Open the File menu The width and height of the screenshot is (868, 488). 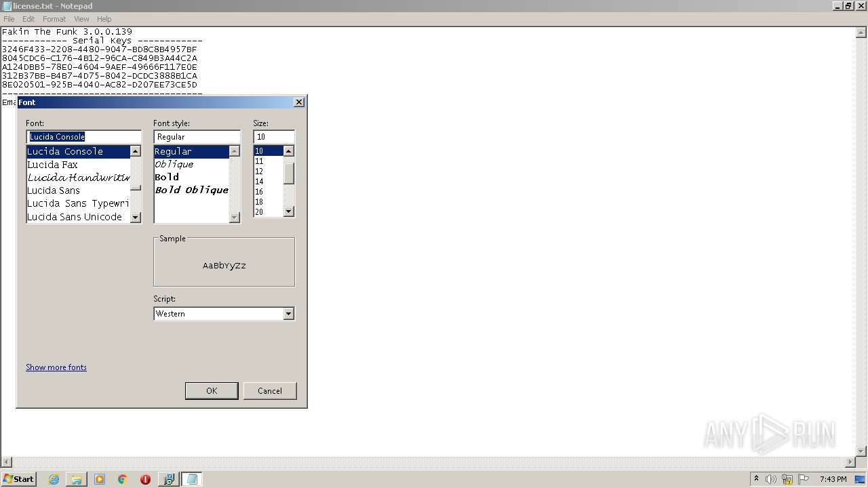pyautogui.click(x=9, y=19)
